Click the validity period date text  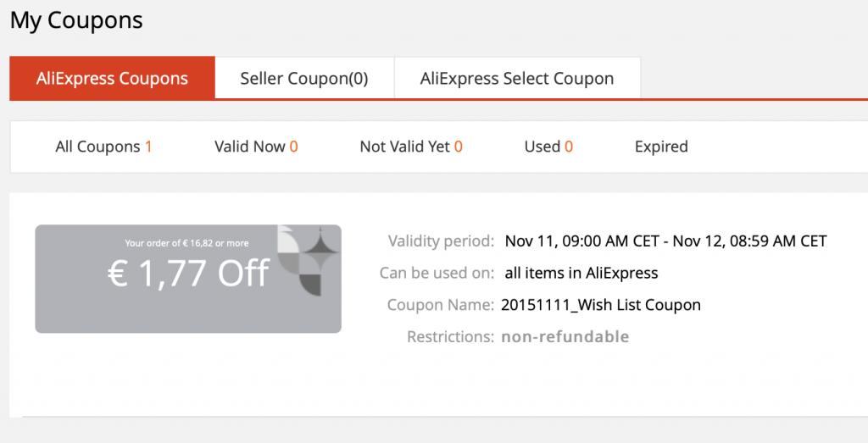(x=666, y=241)
